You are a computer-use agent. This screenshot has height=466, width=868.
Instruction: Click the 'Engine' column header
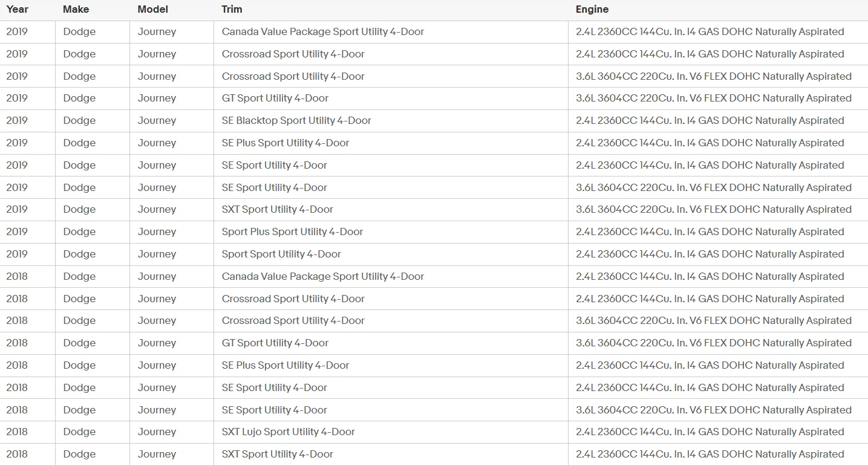point(592,9)
